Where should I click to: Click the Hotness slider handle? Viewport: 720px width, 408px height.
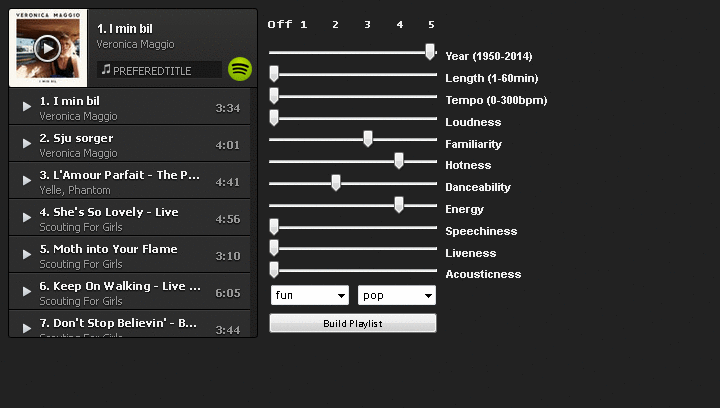pyautogui.click(x=399, y=161)
